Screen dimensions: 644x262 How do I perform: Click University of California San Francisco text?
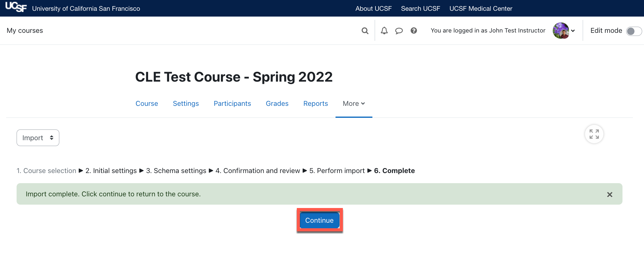pos(86,9)
